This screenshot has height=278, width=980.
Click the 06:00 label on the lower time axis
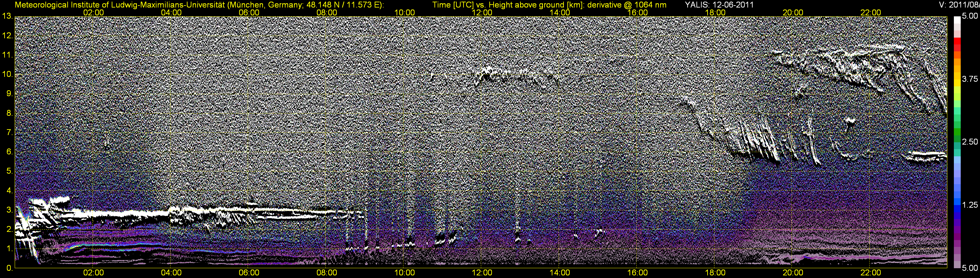tap(249, 273)
